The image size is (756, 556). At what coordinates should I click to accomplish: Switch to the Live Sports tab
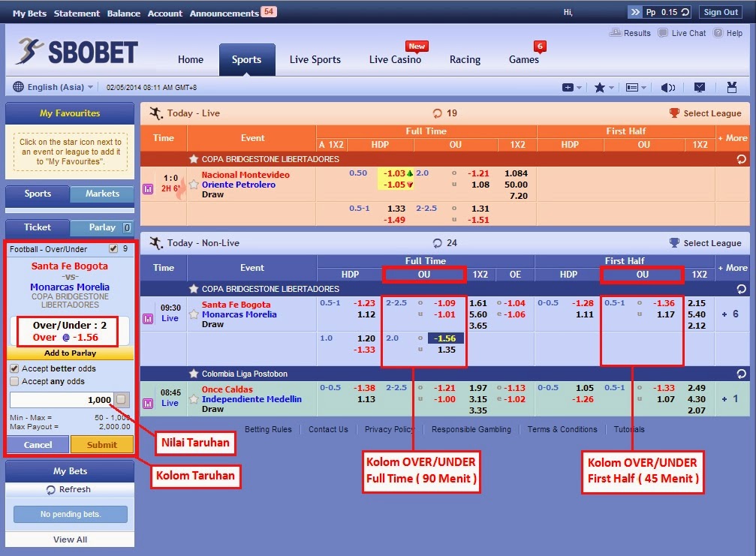coord(315,59)
